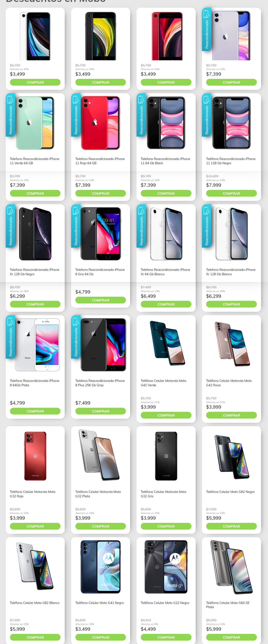The height and width of the screenshot is (644, 268).
Task: Click the Reacondicionado badge on iPhone 11 Rojo
Action: pyautogui.click(x=76, y=115)
